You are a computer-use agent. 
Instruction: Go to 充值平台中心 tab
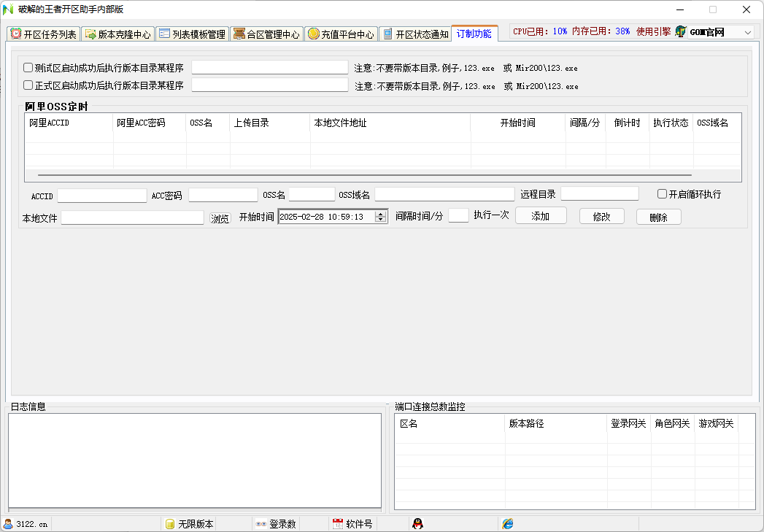pos(342,34)
